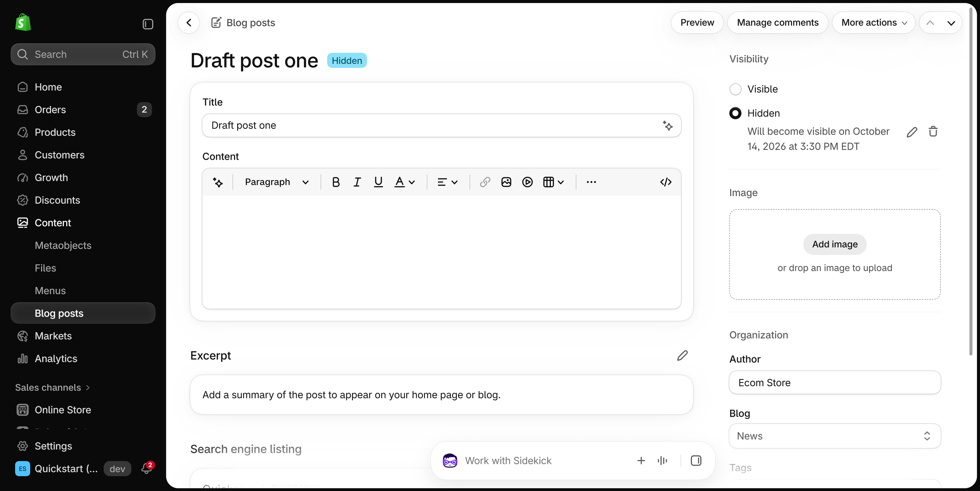Add attachment with Sidekick plus icon
Image resolution: width=980 pixels, height=491 pixels.
tap(641, 461)
